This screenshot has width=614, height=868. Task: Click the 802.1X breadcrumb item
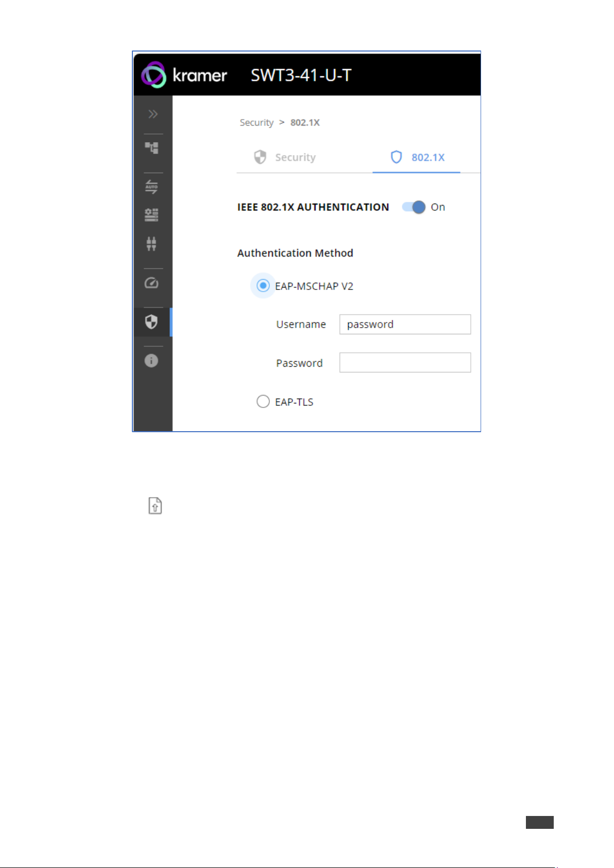tap(305, 123)
